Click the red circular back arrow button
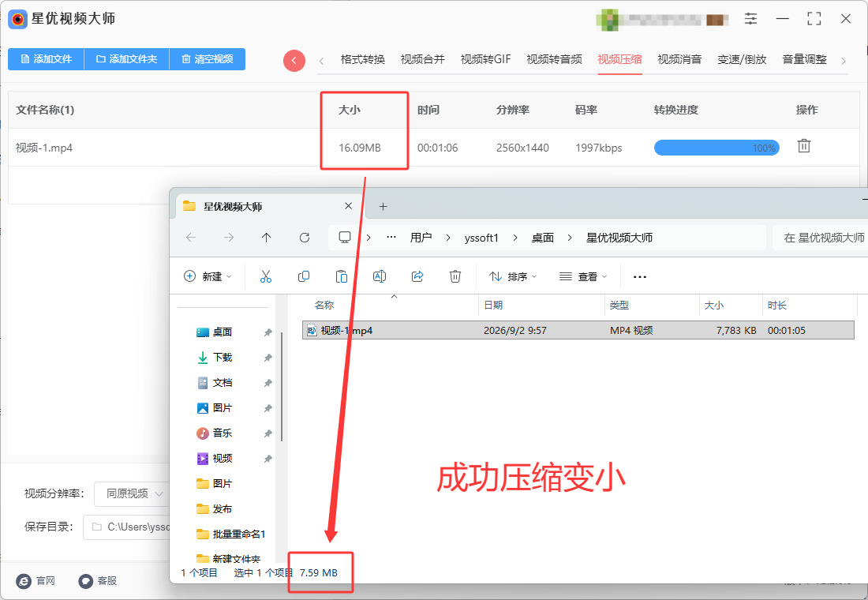The width and height of the screenshot is (868, 600). tap(294, 60)
